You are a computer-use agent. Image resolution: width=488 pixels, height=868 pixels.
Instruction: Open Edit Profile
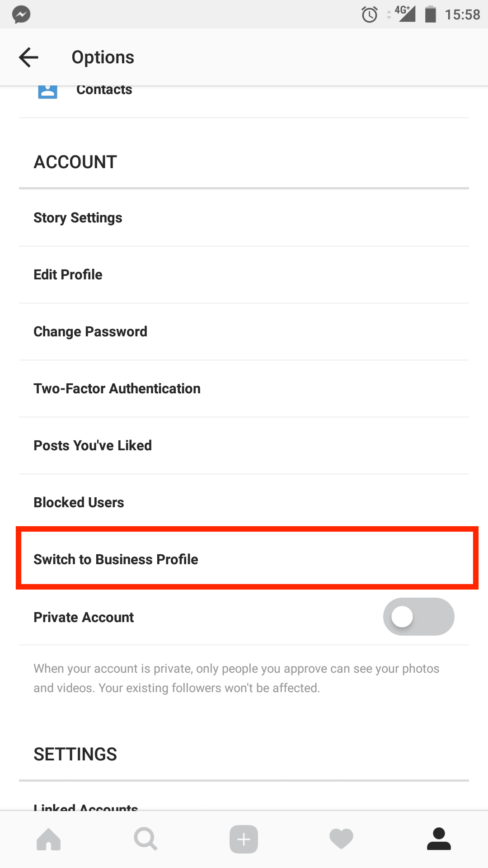(x=68, y=275)
